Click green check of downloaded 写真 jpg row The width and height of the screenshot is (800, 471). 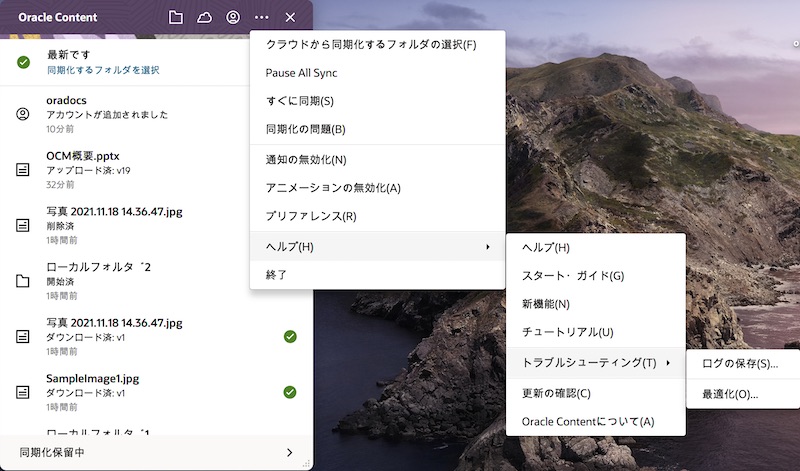pos(290,336)
